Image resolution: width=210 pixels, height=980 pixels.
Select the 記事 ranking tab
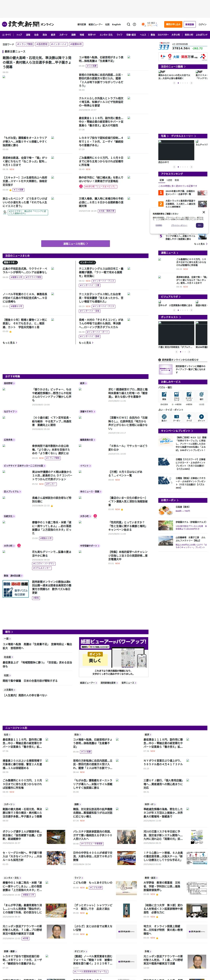[162, 180]
